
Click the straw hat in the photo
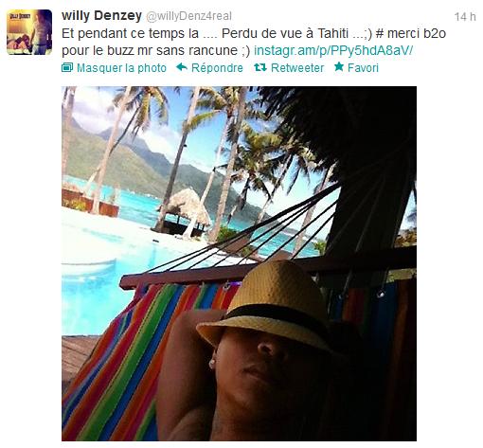(x=268, y=306)
